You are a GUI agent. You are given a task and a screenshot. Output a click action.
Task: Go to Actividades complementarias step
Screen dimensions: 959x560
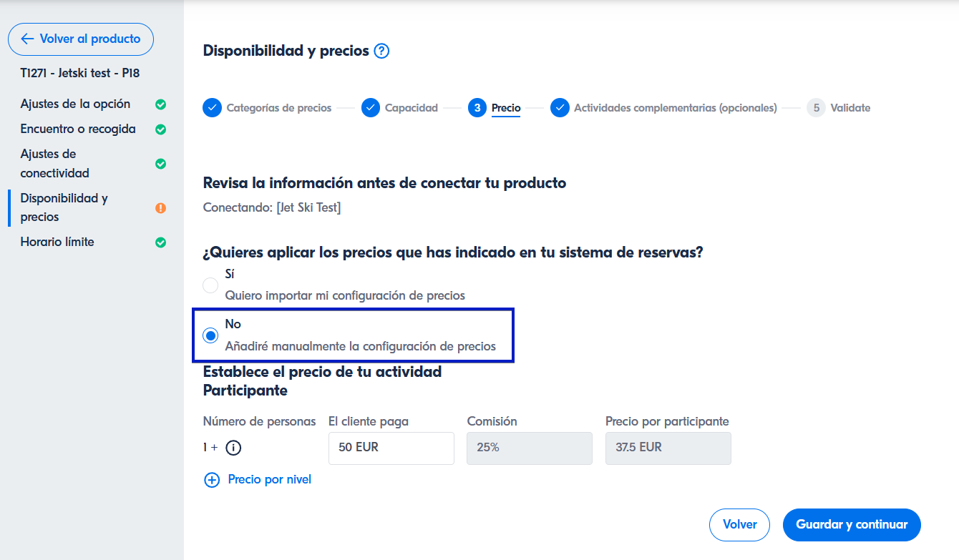point(674,108)
